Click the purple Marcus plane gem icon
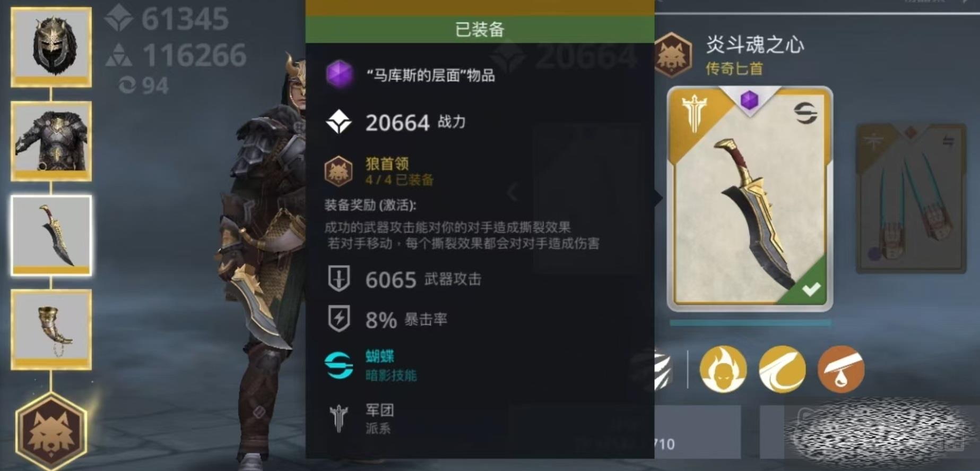Image resolution: width=980 pixels, height=471 pixels. pos(339,74)
